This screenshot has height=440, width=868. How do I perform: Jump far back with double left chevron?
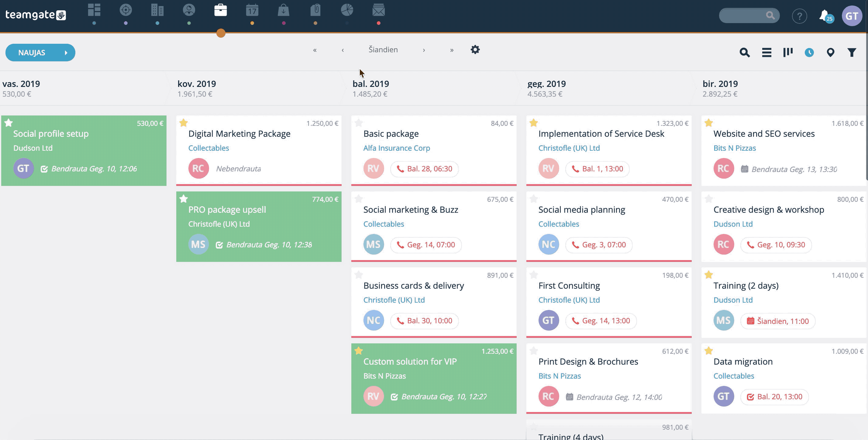coord(315,50)
